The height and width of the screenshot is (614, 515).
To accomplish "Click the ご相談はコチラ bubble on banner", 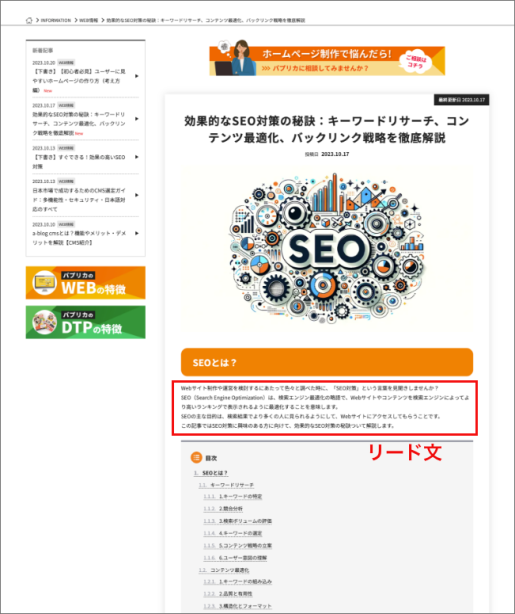I will [415, 61].
